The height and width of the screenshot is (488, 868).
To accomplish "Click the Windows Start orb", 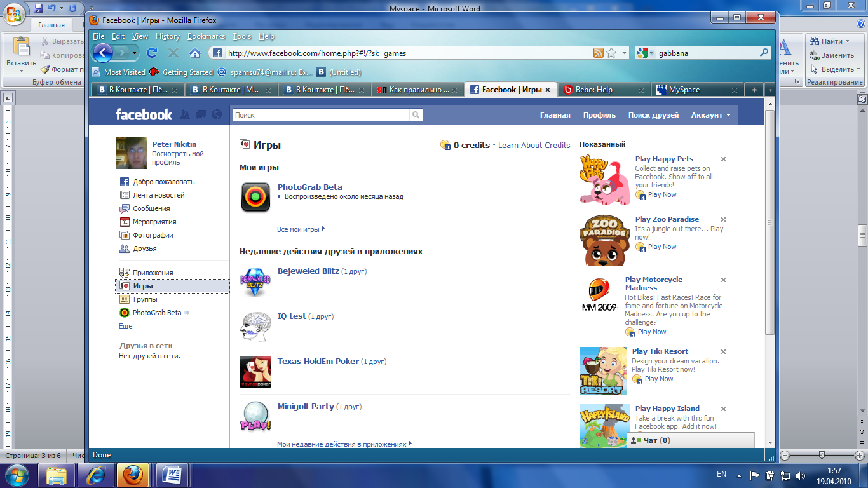I will (17, 475).
